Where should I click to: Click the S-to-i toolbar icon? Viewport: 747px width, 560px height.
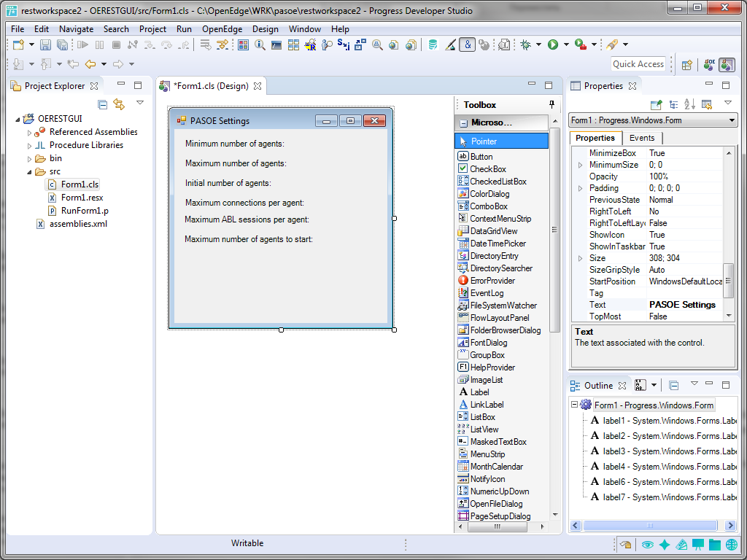tap(343, 44)
